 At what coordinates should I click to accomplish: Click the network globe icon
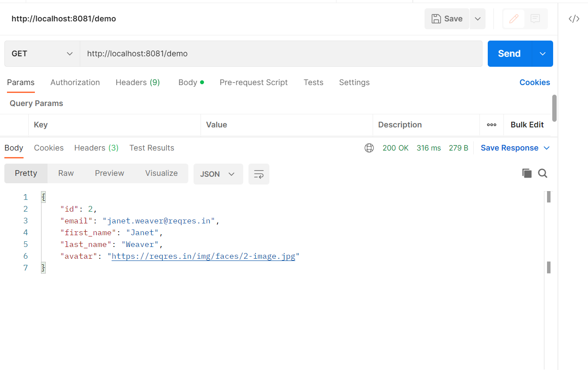tap(369, 148)
